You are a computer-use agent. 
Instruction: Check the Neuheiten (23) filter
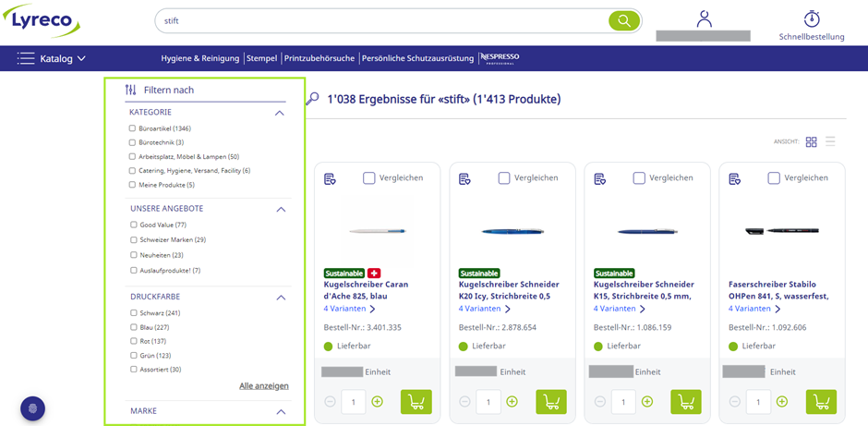click(x=133, y=255)
